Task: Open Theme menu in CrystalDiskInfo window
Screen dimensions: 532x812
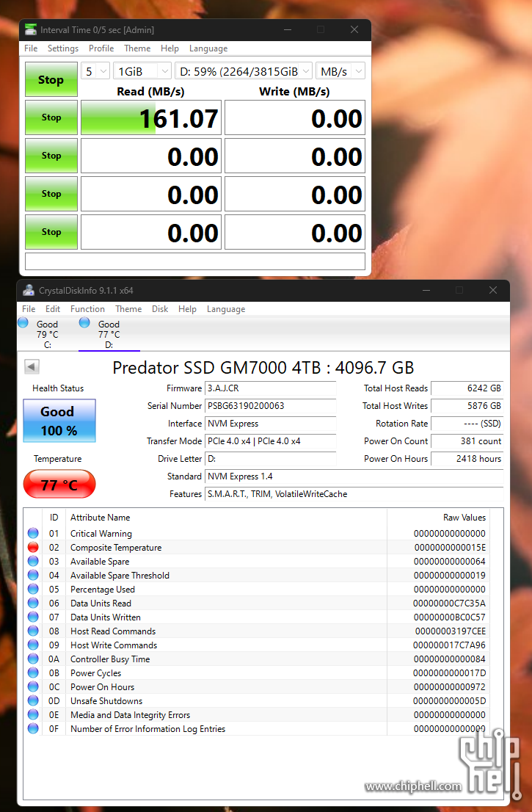Action: point(128,308)
